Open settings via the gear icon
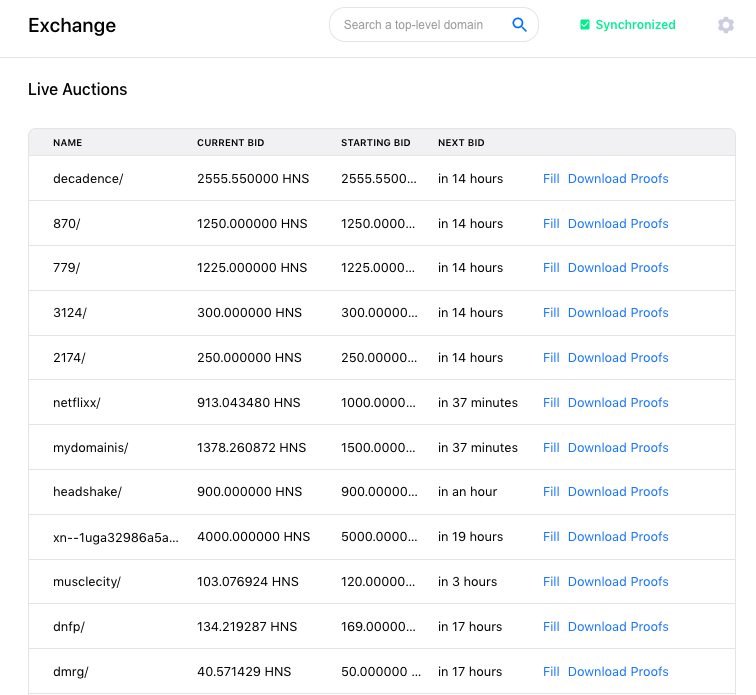Screen dimensions: 756x695 [726, 25]
